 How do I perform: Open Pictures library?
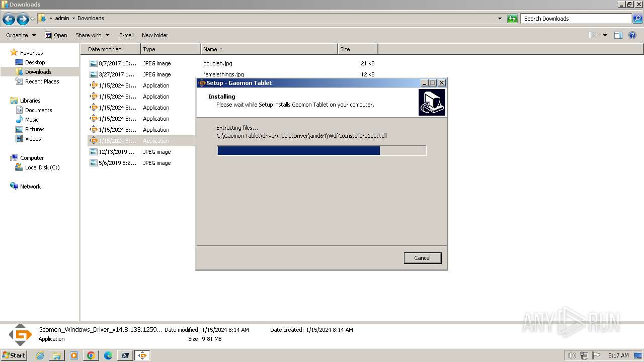(x=35, y=129)
